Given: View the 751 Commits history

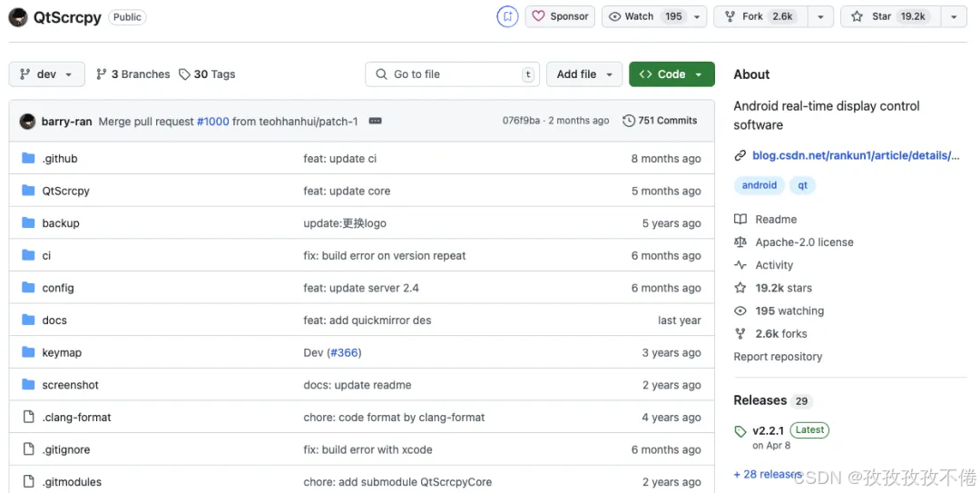Looking at the screenshot, I should (x=660, y=121).
